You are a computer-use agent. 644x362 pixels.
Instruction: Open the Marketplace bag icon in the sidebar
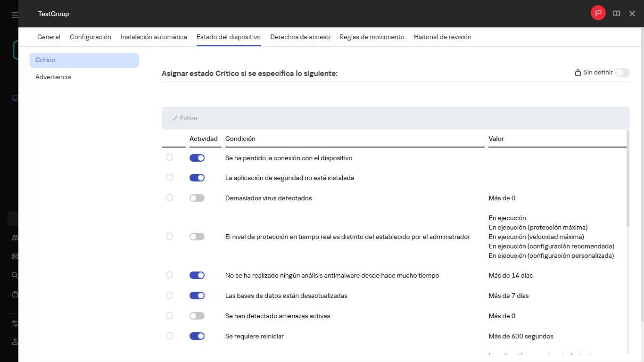tap(14, 294)
